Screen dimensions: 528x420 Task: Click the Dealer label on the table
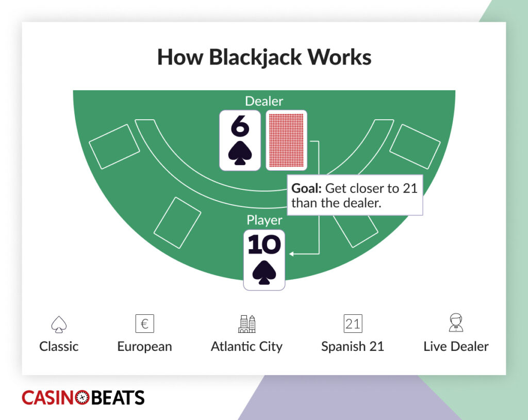click(x=264, y=102)
